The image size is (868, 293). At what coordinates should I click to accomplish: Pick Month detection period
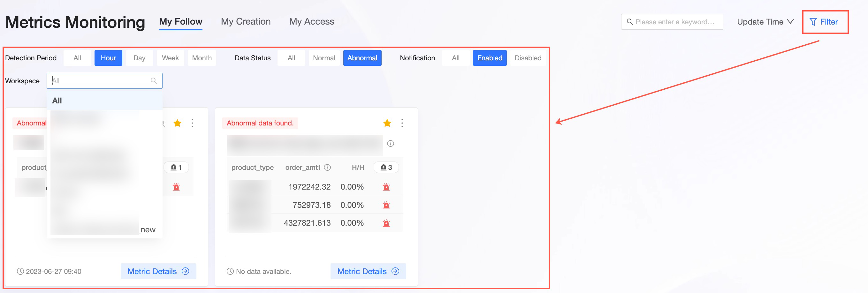[x=202, y=58]
